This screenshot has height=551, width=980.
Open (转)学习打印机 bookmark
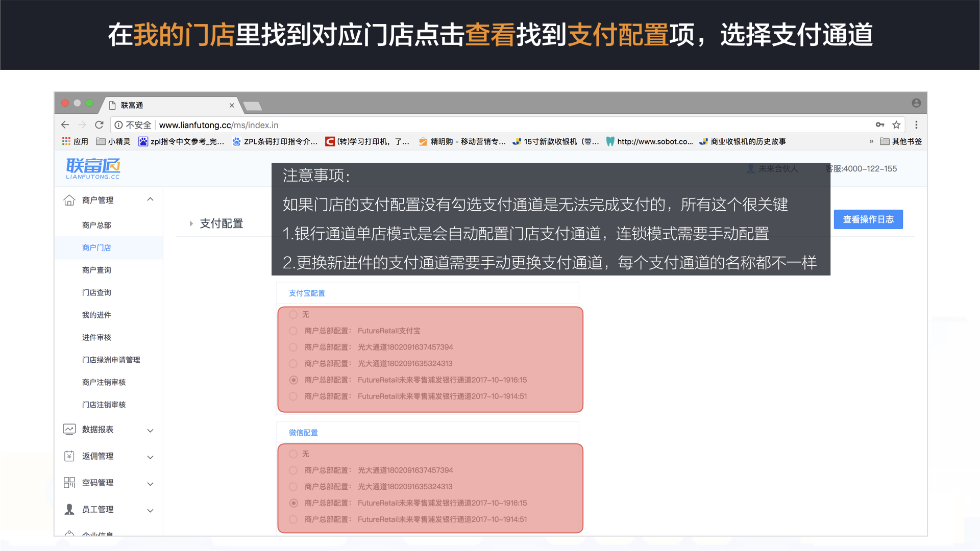(x=367, y=141)
